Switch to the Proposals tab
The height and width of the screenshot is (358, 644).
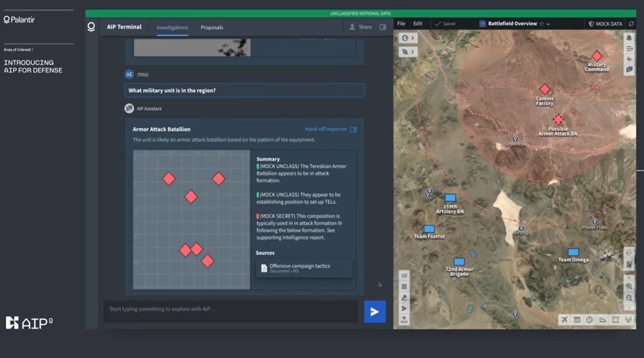coord(212,27)
